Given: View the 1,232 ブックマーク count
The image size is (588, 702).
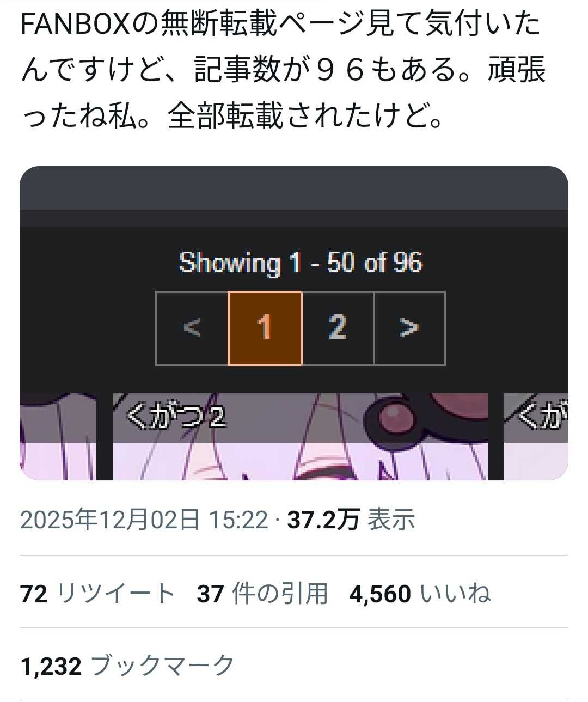Looking at the screenshot, I should click(x=127, y=666).
